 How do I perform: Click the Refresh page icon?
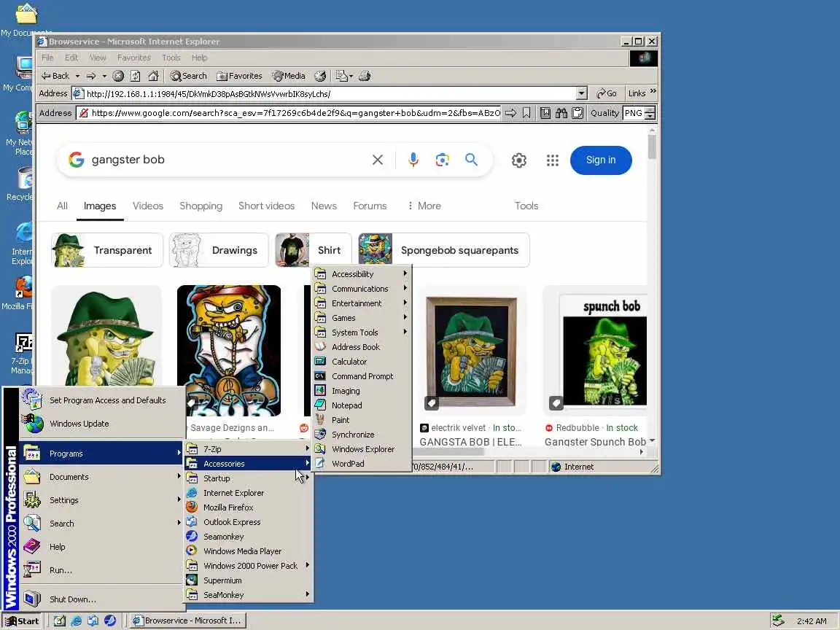[x=136, y=76]
